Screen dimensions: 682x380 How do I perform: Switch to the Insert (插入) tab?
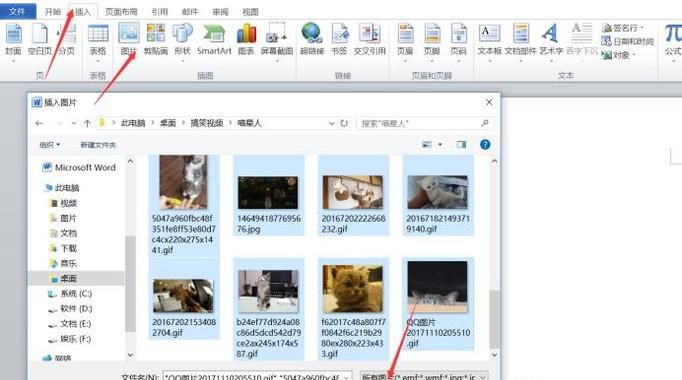83,12
